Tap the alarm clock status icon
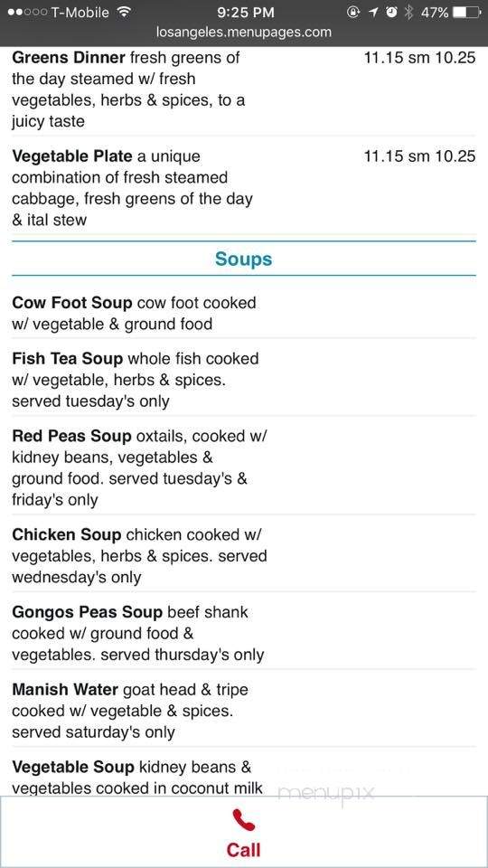Image resolution: width=488 pixels, height=868 pixels. (x=391, y=12)
